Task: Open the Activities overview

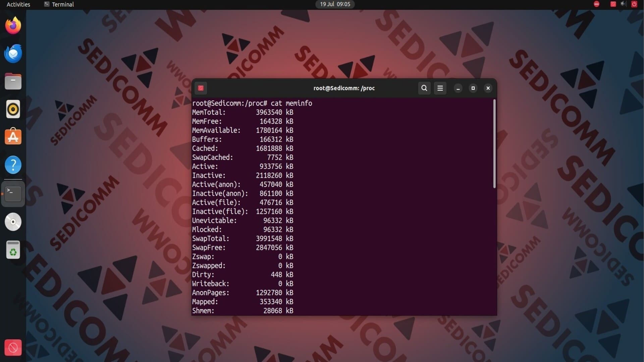Action: pos(18,4)
